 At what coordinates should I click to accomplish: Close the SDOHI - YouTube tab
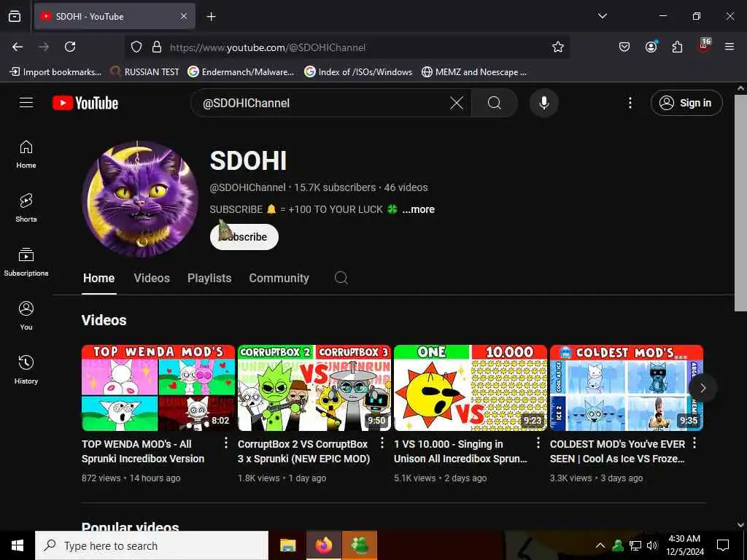pos(184,17)
